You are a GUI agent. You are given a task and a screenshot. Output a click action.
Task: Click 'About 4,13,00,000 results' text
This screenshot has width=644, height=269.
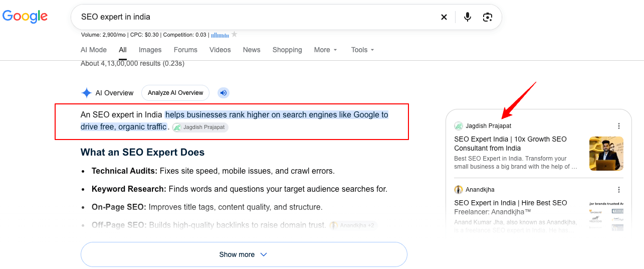point(132,64)
